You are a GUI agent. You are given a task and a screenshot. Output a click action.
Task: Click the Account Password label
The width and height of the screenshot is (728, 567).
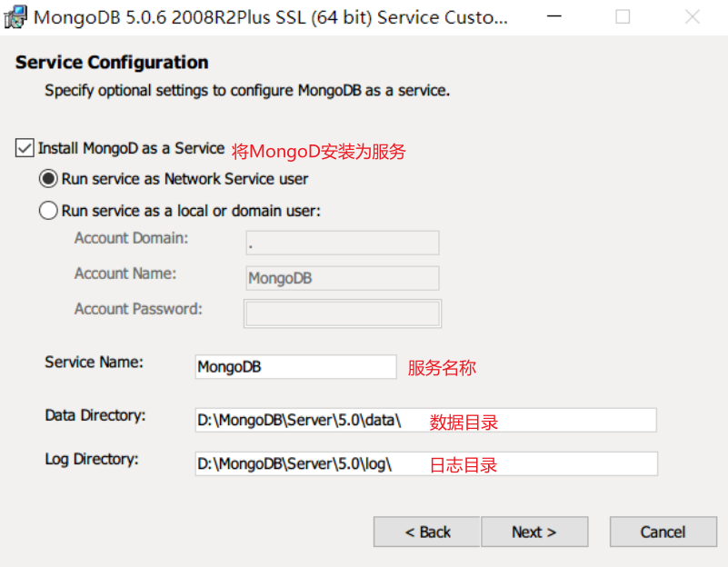138,309
